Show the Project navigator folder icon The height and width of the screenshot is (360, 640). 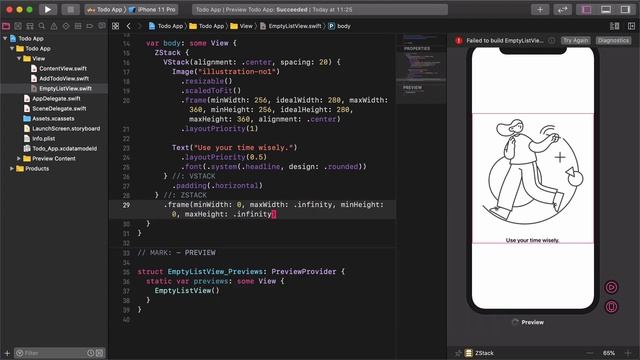[6, 26]
